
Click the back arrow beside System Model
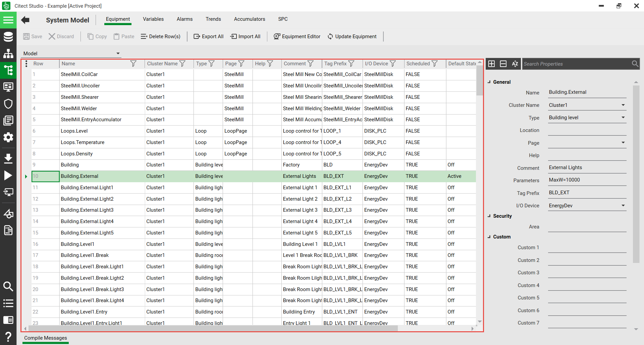(x=25, y=20)
